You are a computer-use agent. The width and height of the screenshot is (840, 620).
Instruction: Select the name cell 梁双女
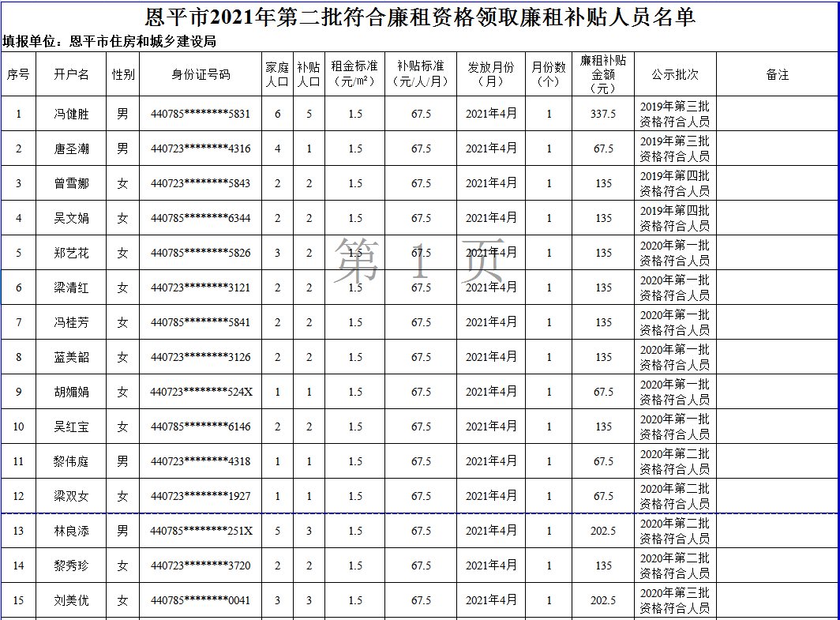(71, 496)
